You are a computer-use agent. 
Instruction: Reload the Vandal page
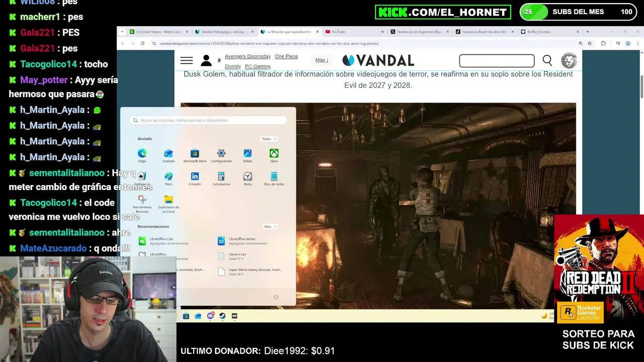(142, 43)
